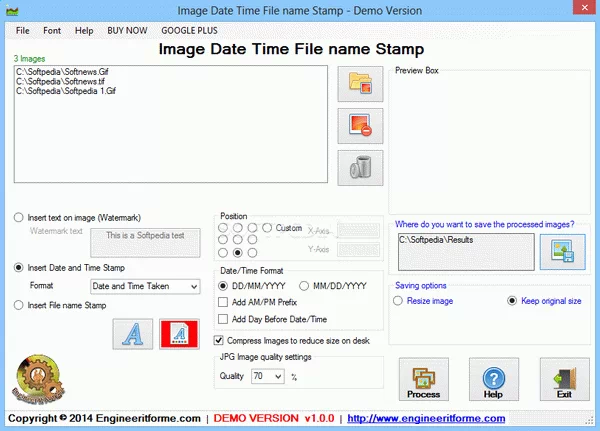
Task: Click the add images folder icon
Action: point(360,85)
